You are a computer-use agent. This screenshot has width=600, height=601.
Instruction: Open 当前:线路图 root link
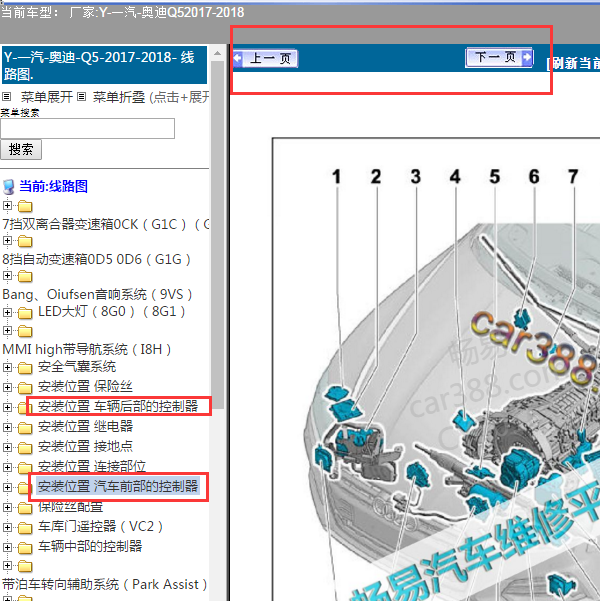pyautogui.click(x=54, y=186)
